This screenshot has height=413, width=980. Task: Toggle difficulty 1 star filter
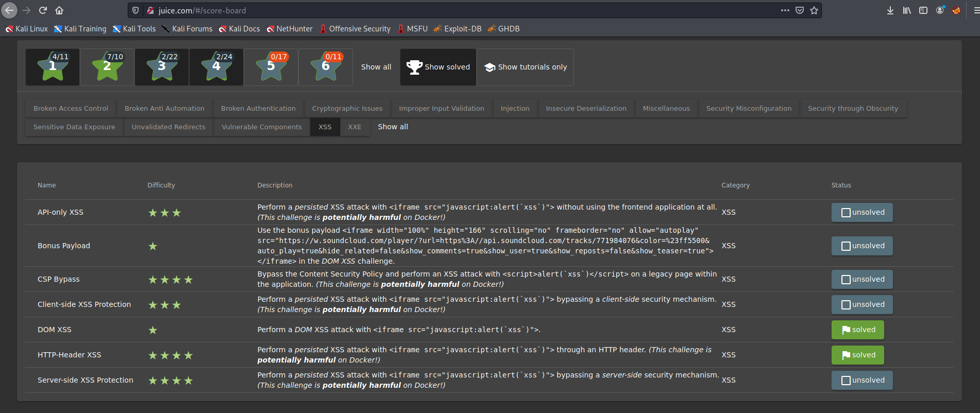[x=53, y=67]
